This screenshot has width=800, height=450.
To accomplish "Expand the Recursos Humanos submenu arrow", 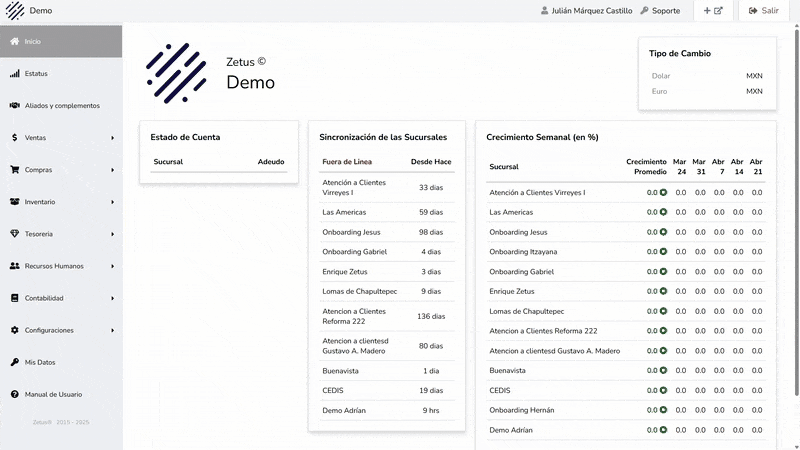I will 112,266.
